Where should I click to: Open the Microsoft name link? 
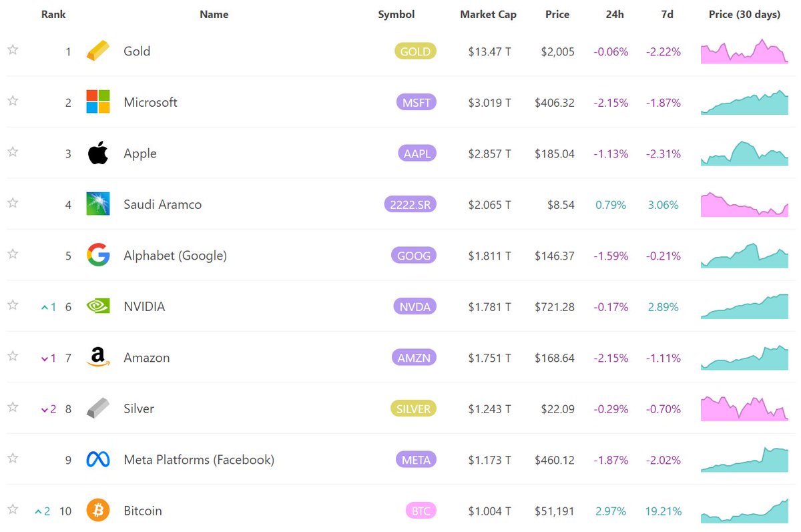click(x=150, y=102)
